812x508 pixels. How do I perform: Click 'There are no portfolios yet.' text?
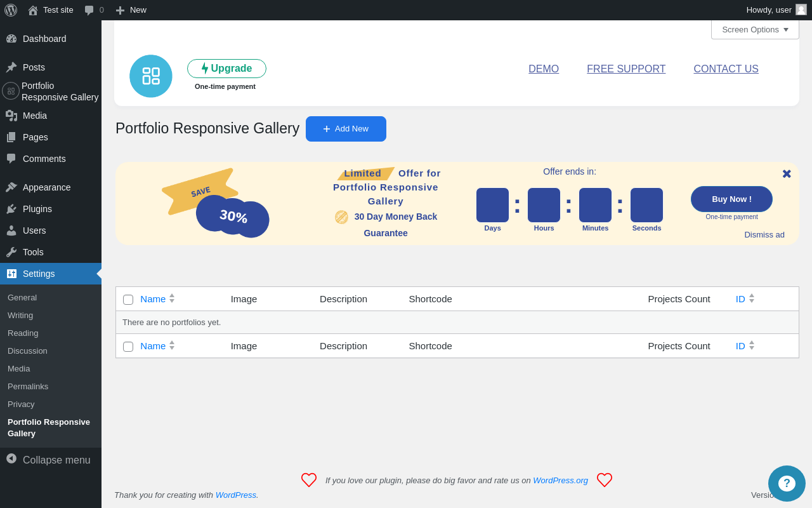(x=172, y=323)
